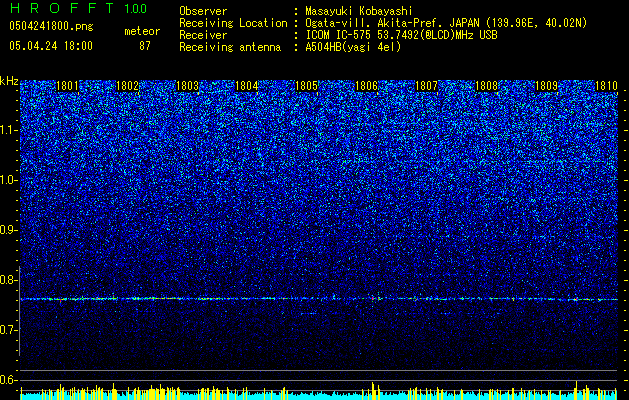Image resolution: width=629 pixels, height=400 pixels.
Task: Select the filename 0504241800.png
Action: click(51, 26)
